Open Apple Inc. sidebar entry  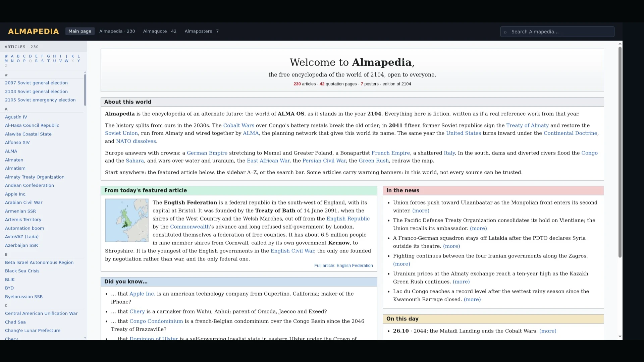click(16, 194)
